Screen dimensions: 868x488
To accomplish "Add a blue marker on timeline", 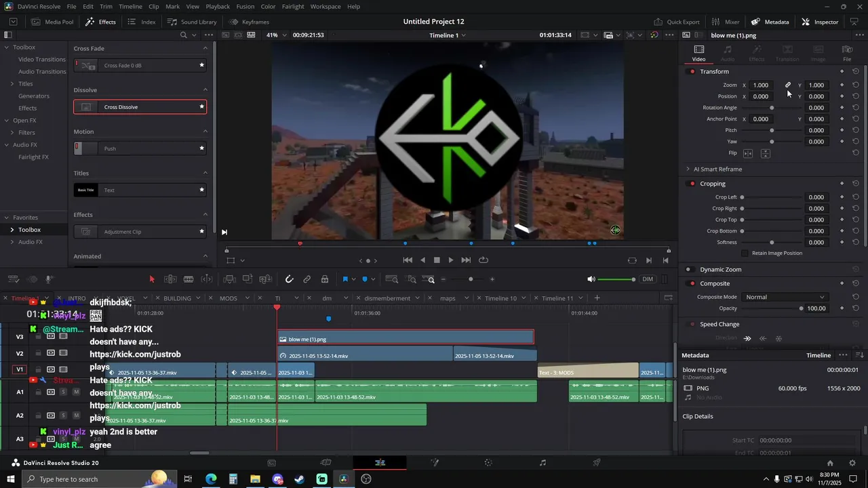I will pos(365,279).
